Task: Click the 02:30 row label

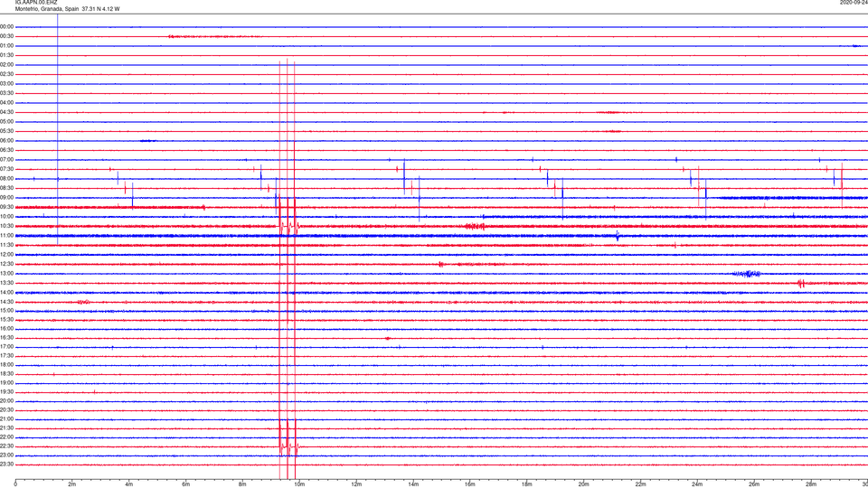Action: [x=7, y=74]
